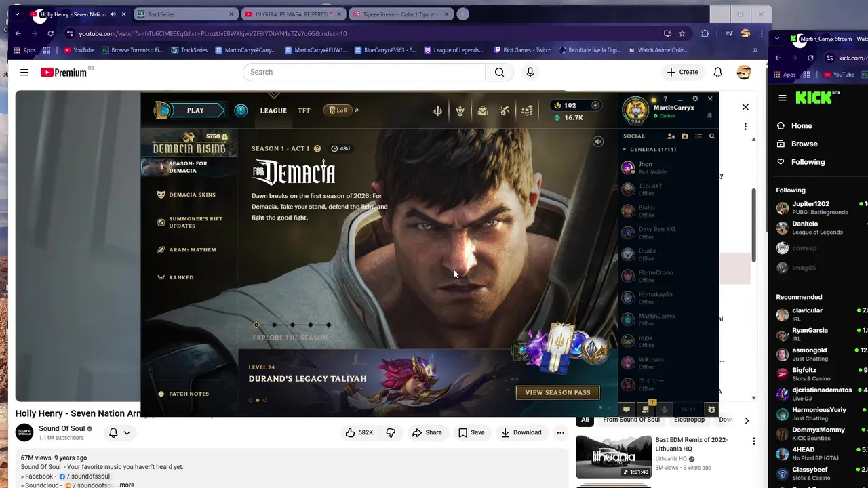This screenshot has width=868, height=488.
Task: Click VIEW SEASON PASS button
Action: coord(557,392)
